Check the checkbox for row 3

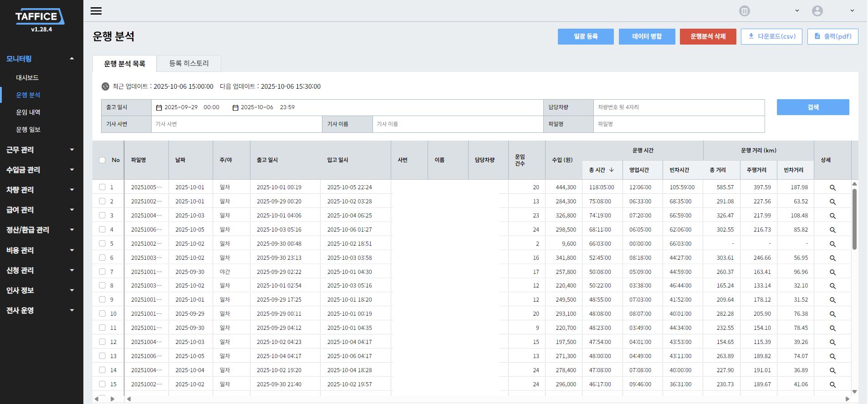(102, 215)
